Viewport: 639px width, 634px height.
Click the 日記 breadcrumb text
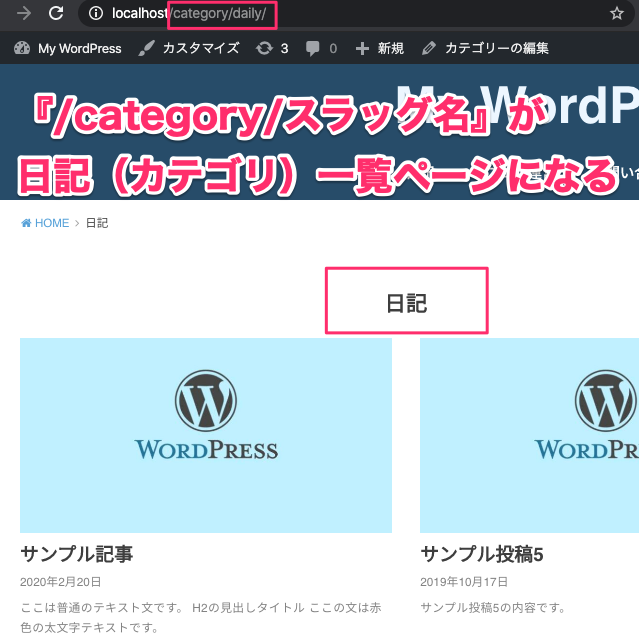tap(97, 223)
